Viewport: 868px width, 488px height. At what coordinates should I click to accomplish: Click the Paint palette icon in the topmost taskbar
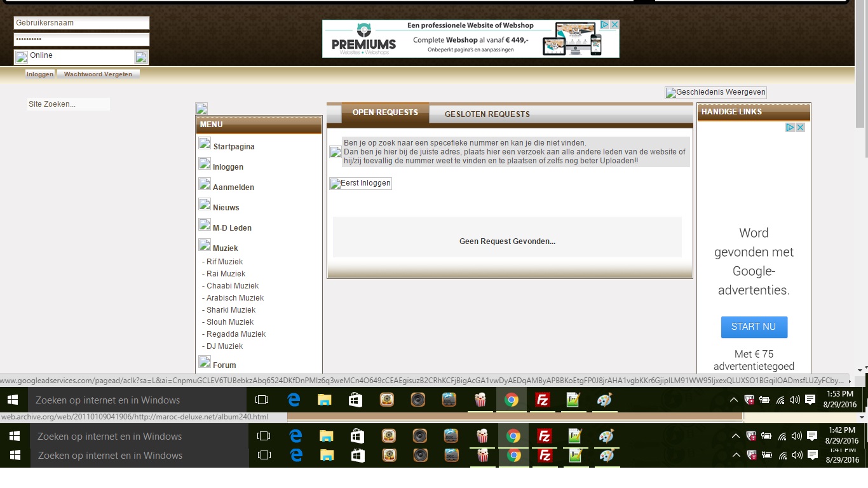click(604, 400)
